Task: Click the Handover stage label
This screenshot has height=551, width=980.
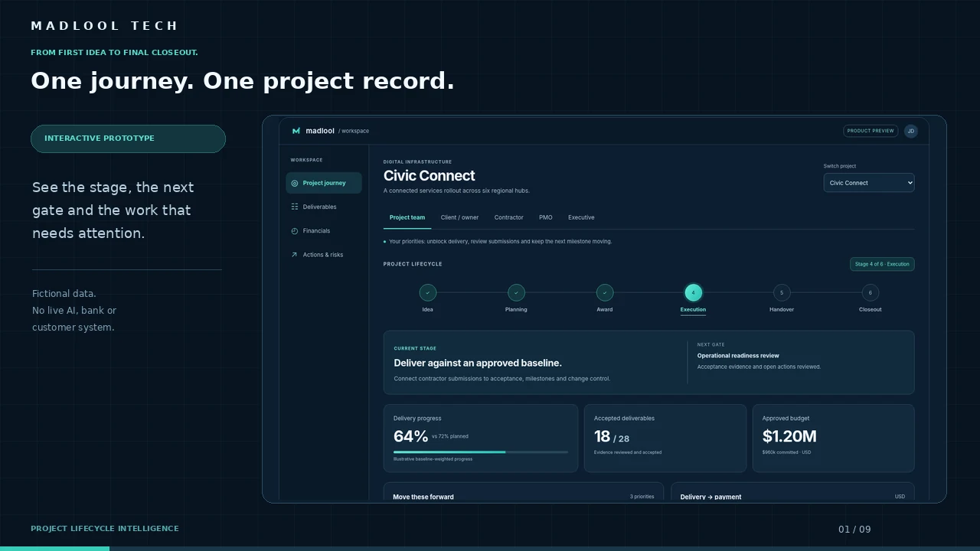Action: coord(782,310)
